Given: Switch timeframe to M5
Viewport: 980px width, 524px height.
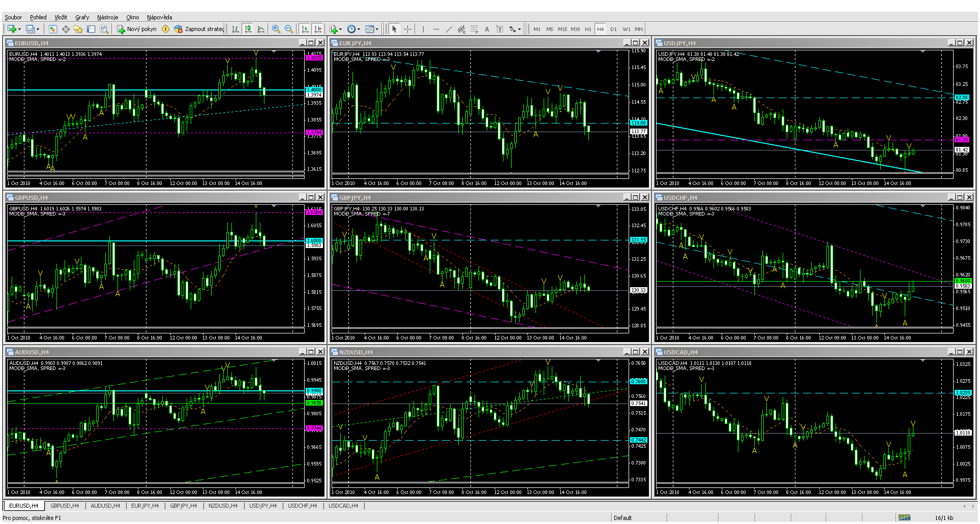Looking at the screenshot, I should pos(549,29).
